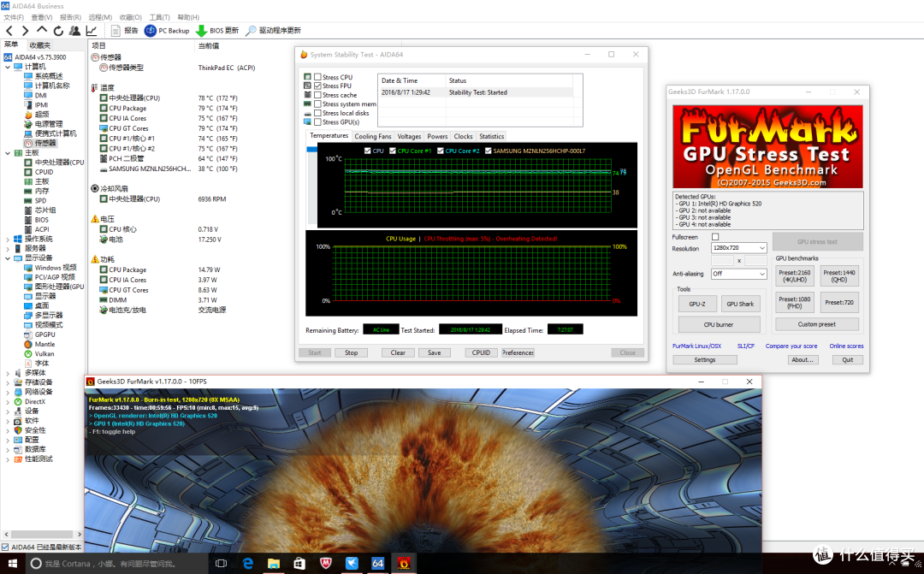Select CPUID tree item
This screenshot has width=924, height=574.
tap(44, 172)
